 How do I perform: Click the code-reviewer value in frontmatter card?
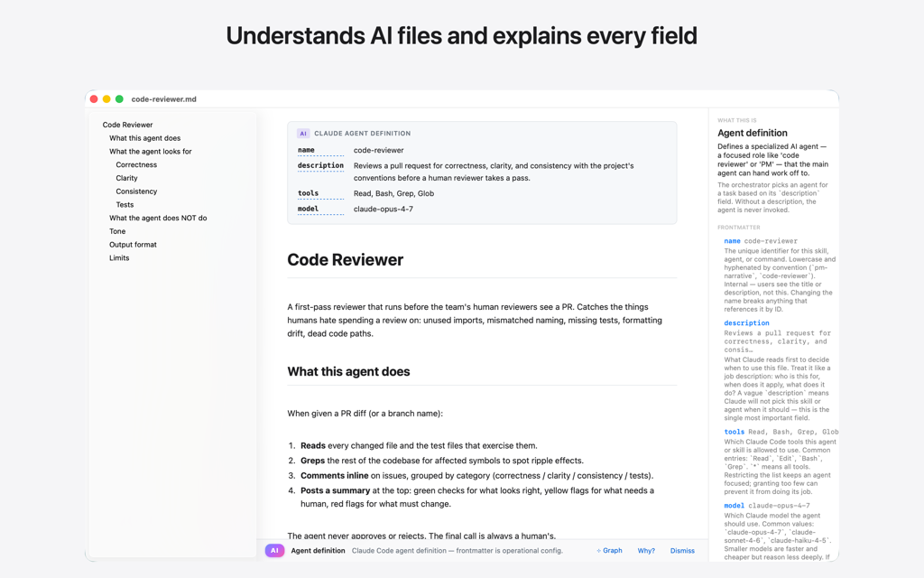378,151
